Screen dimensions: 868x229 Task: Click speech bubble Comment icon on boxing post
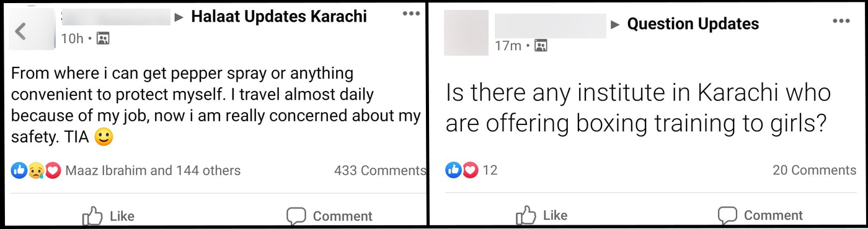click(728, 215)
